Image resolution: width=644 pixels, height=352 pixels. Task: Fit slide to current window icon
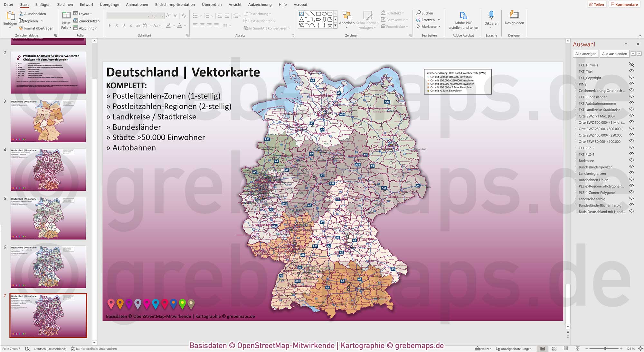point(640,349)
